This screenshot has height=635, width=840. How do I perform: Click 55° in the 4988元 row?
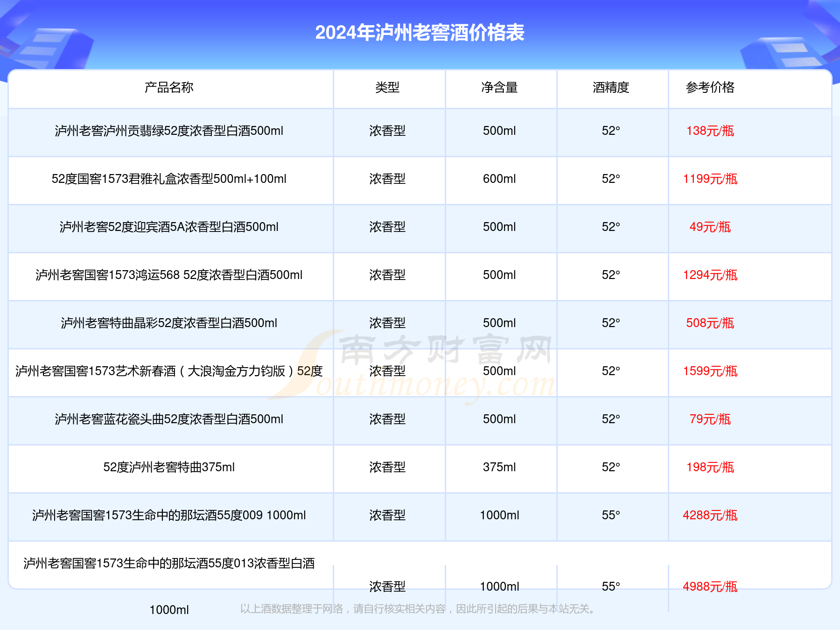click(x=611, y=587)
